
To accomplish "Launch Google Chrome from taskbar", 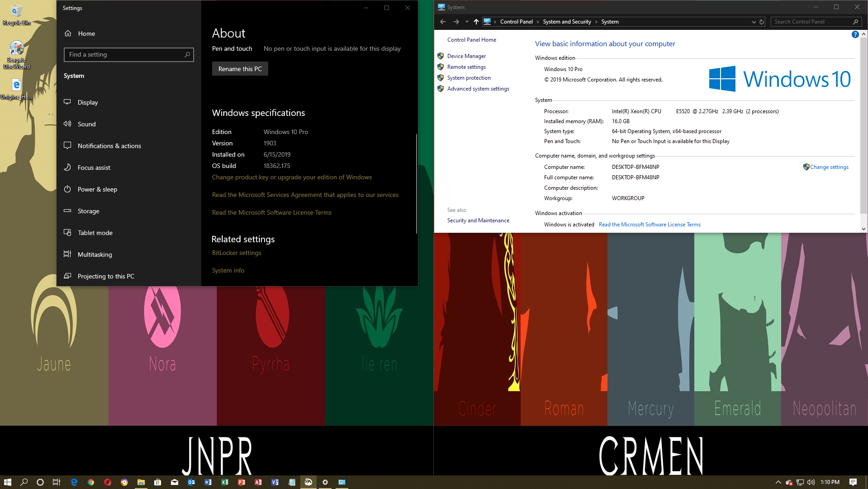I will coord(91,482).
